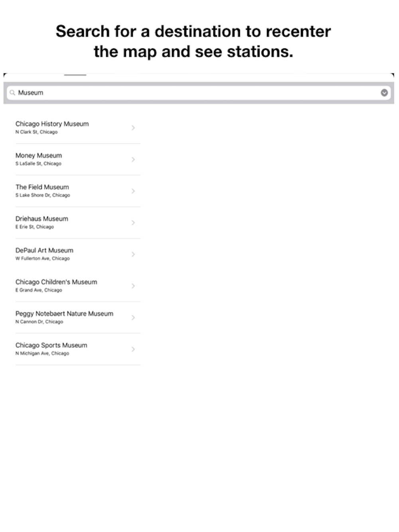Tap chevron next to Money Museum
Screen dimensions: 399x532
click(x=133, y=159)
